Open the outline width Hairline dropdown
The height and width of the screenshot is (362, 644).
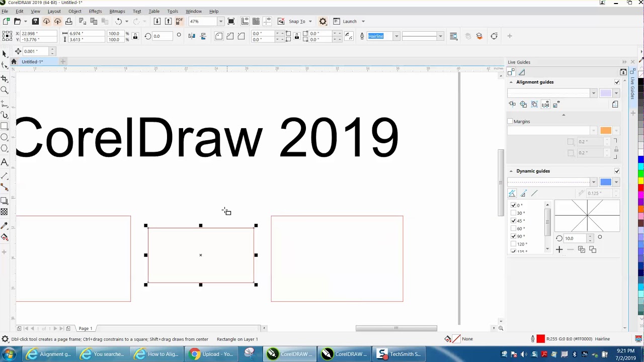pos(396,36)
